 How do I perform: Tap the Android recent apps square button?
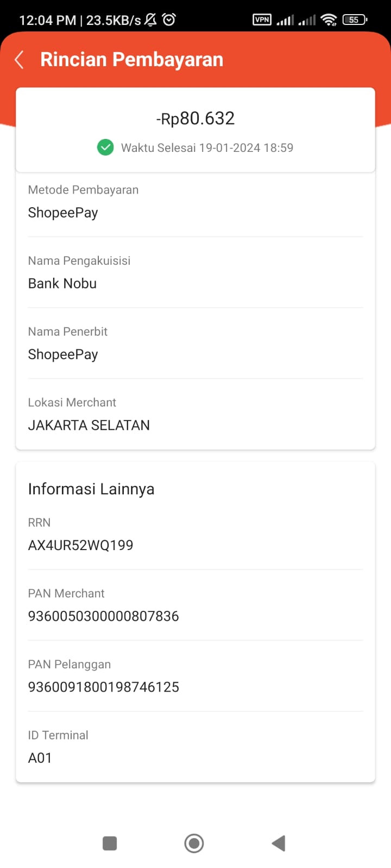(110, 843)
